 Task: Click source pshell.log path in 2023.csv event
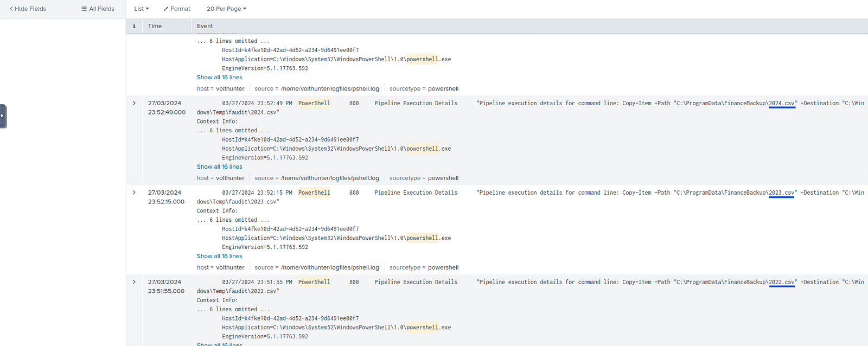pyautogui.click(x=330, y=268)
